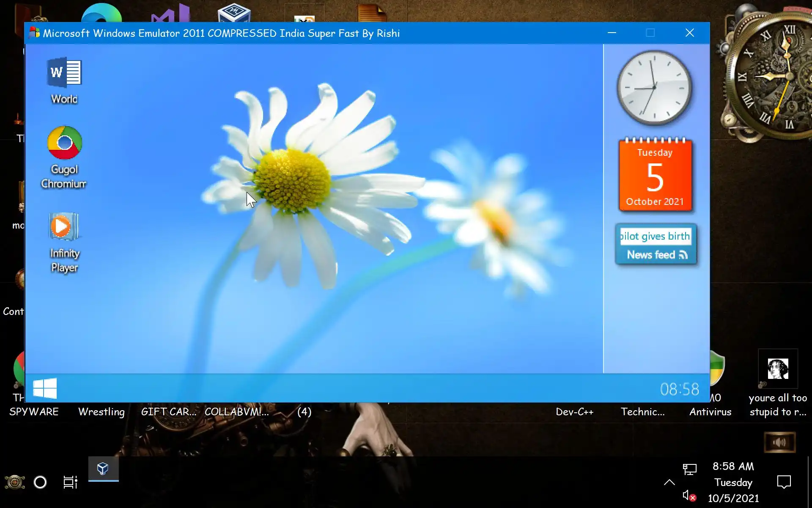This screenshot has width=812, height=508.
Task: Open Task View from the taskbar
Action: 70,482
